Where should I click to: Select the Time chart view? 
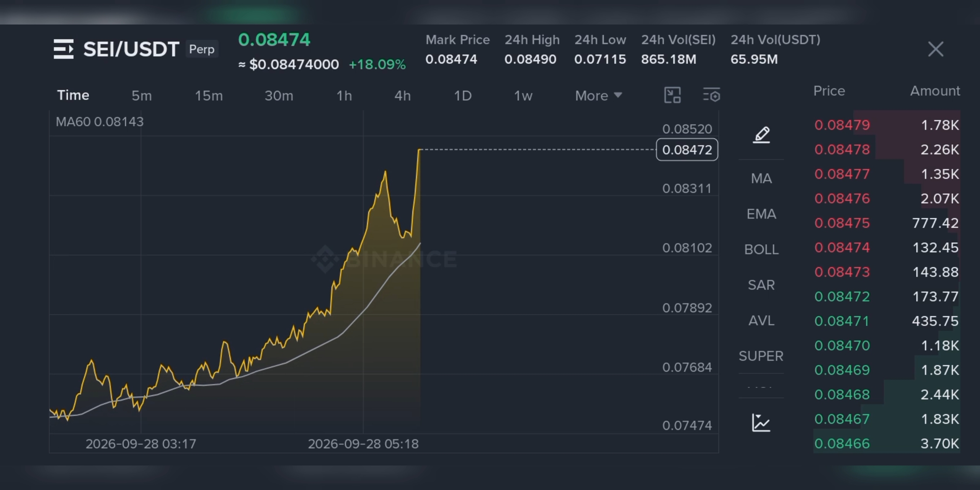[x=73, y=95]
